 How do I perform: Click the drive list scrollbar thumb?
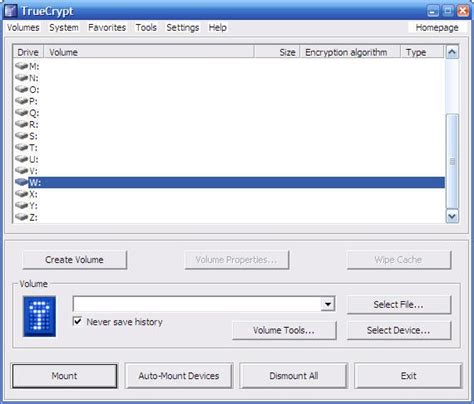(452, 161)
